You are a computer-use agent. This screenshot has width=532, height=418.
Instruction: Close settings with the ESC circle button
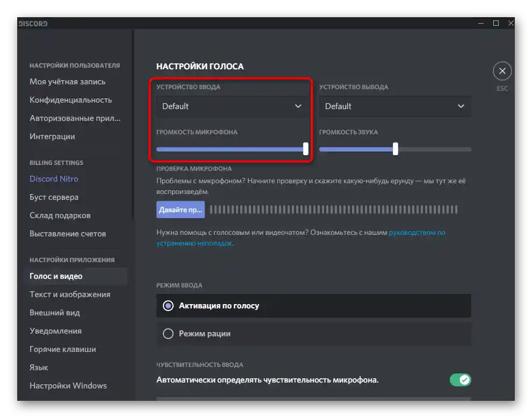click(x=502, y=71)
